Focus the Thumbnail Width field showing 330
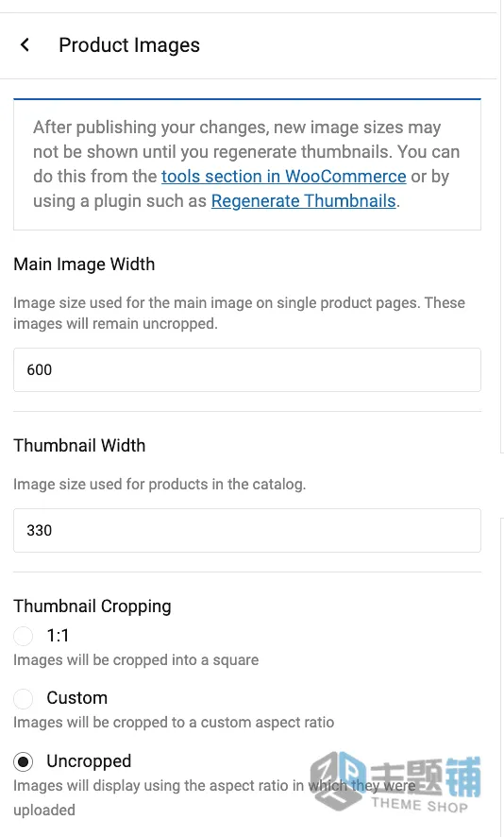 (x=247, y=531)
